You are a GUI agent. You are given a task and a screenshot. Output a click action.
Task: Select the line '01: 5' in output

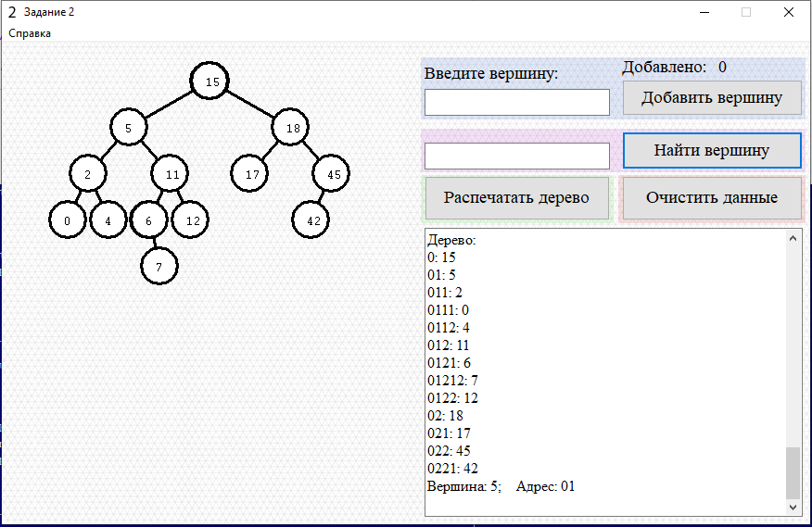coord(442,275)
